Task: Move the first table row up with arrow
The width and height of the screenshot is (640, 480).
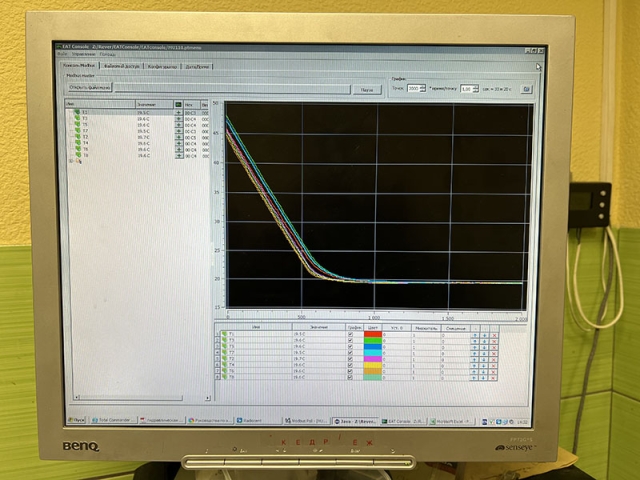Action: point(475,335)
